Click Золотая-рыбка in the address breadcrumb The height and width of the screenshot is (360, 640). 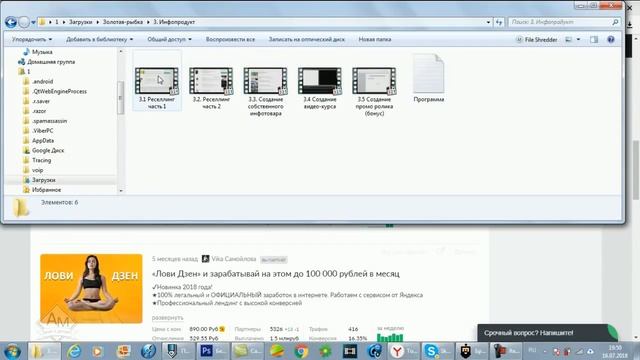click(122, 22)
